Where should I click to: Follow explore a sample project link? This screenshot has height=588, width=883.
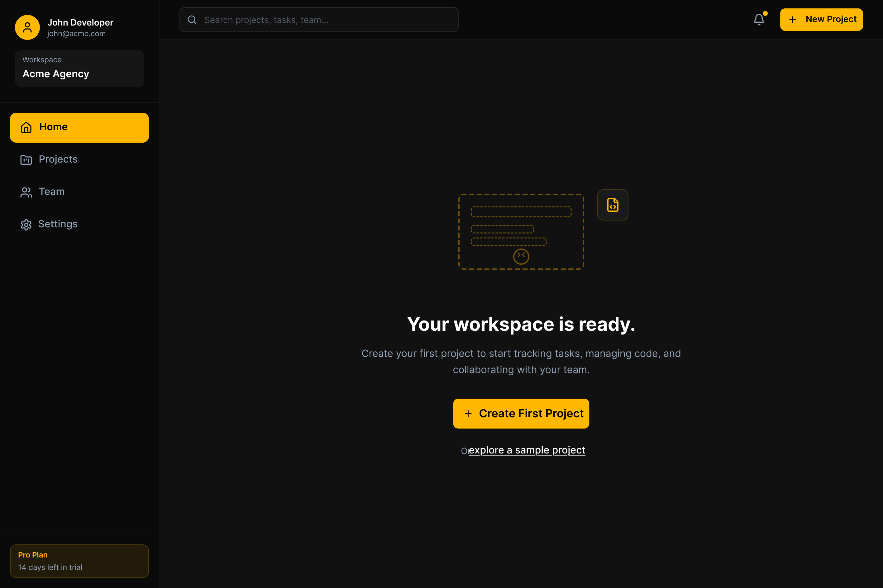tap(527, 450)
